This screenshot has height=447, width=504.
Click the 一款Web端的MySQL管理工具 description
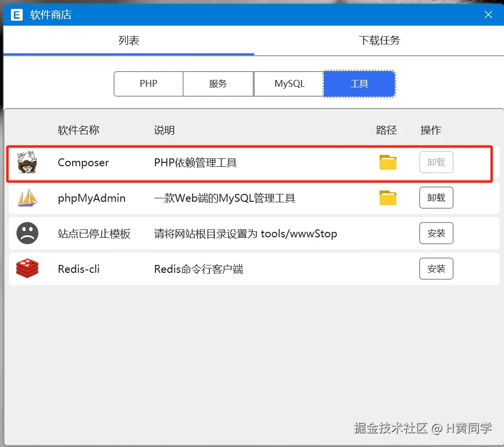(225, 198)
